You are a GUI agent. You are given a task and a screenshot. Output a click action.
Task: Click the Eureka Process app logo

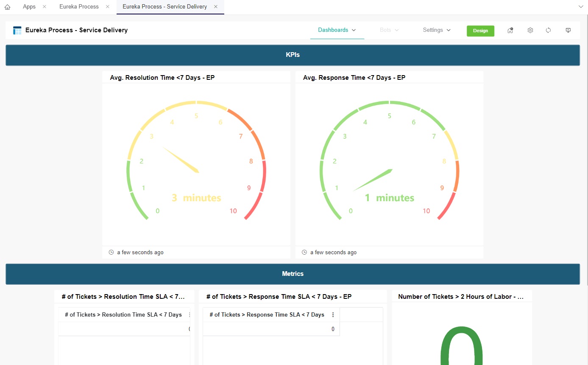(17, 30)
